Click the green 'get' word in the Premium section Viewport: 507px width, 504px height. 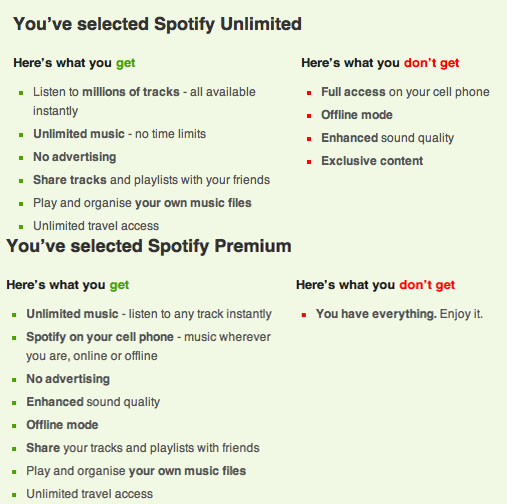[x=119, y=285]
